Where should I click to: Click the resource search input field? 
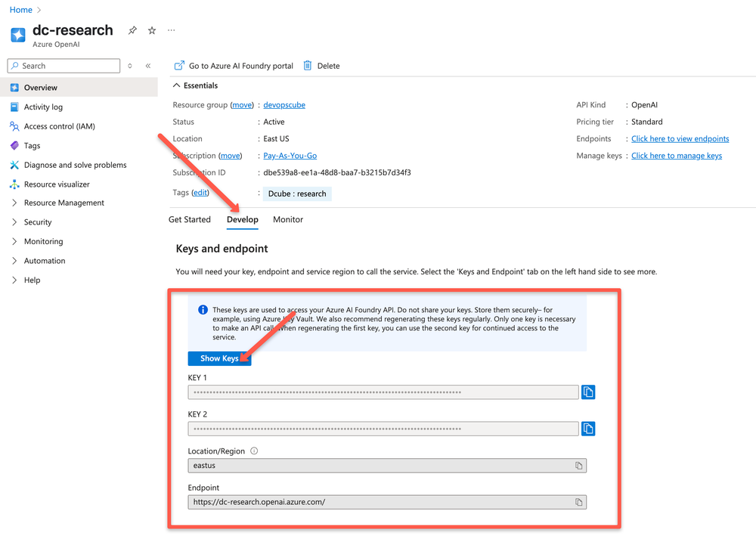[63, 66]
